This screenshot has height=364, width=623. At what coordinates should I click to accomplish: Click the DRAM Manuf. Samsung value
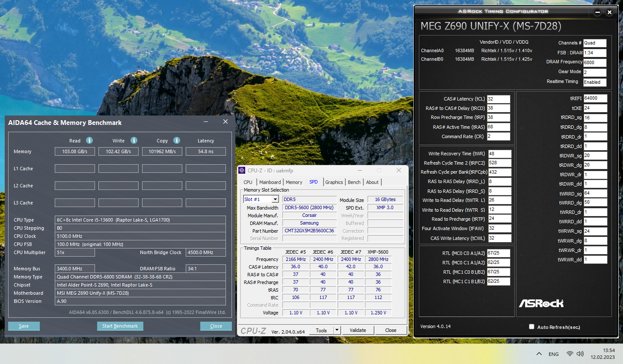coord(309,223)
